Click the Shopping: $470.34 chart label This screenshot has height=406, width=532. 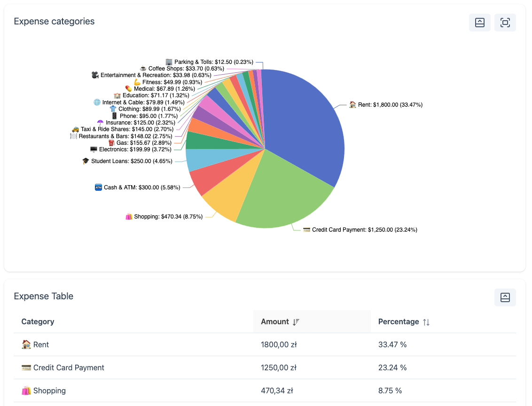click(164, 217)
